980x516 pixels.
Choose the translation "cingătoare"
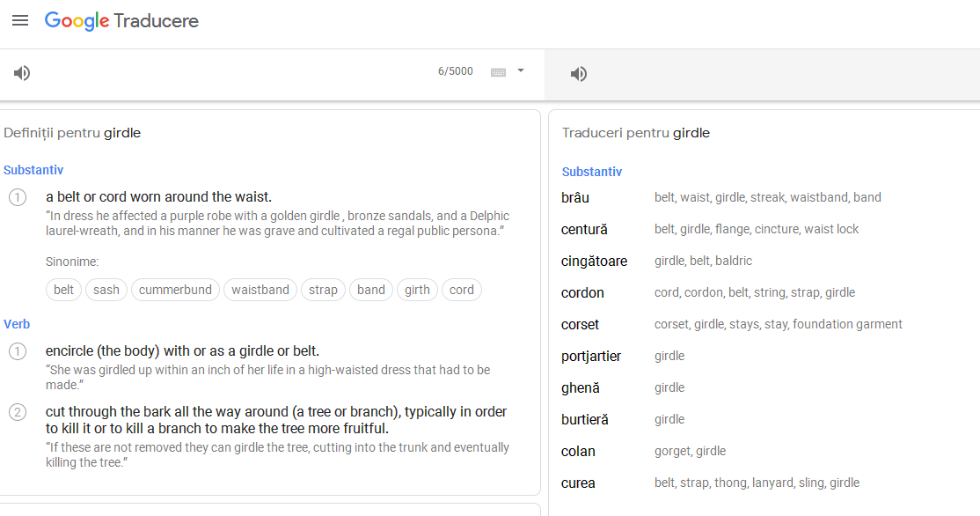(x=595, y=262)
